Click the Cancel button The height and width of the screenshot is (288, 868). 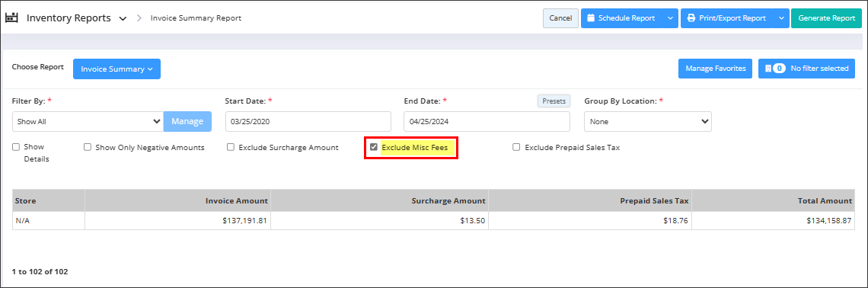pyautogui.click(x=560, y=18)
